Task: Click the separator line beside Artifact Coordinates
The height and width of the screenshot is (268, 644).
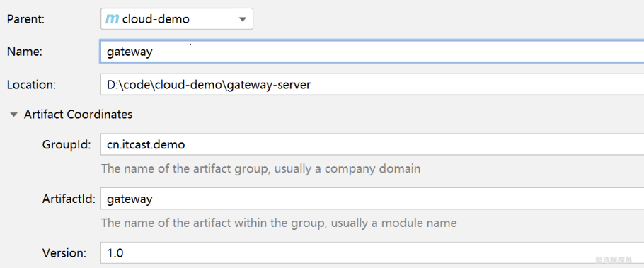Action: pyautogui.click(x=391, y=115)
